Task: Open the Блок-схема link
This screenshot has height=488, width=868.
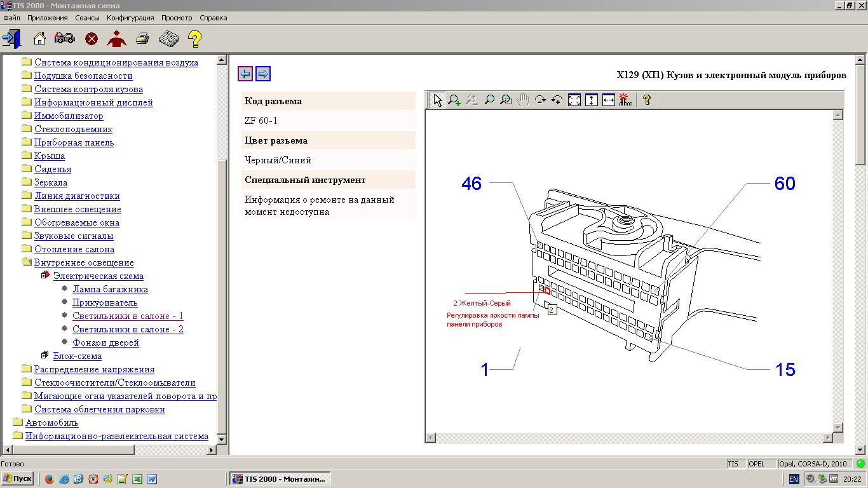Action: click(x=77, y=356)
